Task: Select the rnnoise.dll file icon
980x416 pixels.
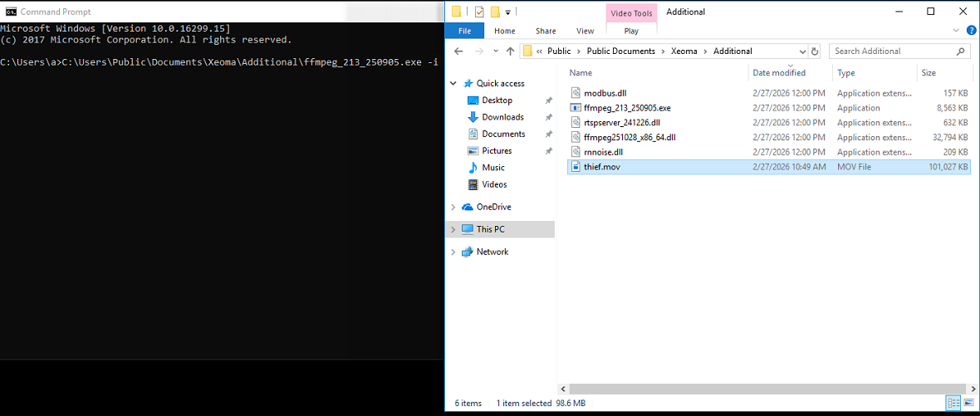Action: pos(576,152)
